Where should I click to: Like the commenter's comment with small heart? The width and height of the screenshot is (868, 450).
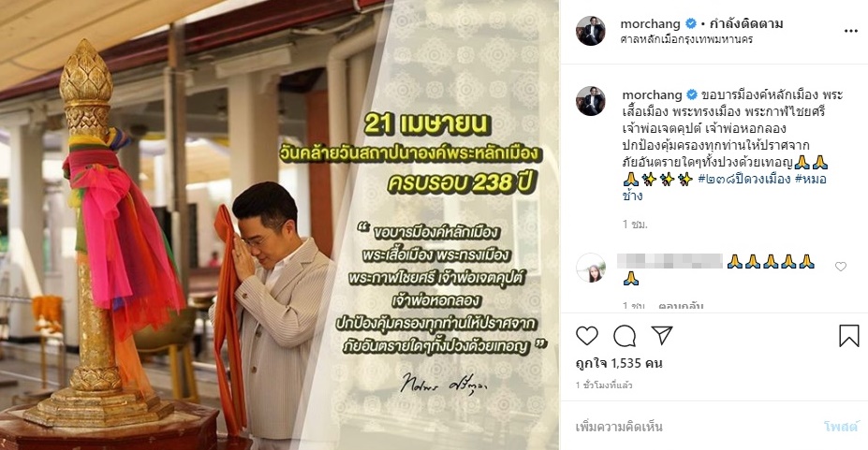(x=840, y=267)
